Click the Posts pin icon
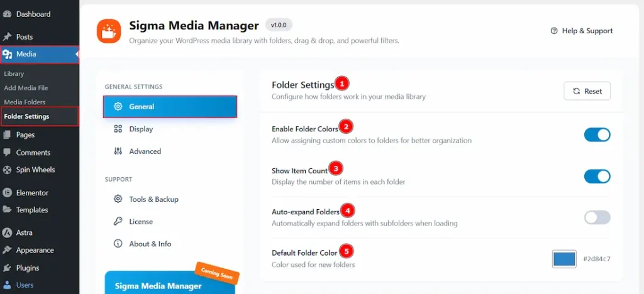 point(7,37)
